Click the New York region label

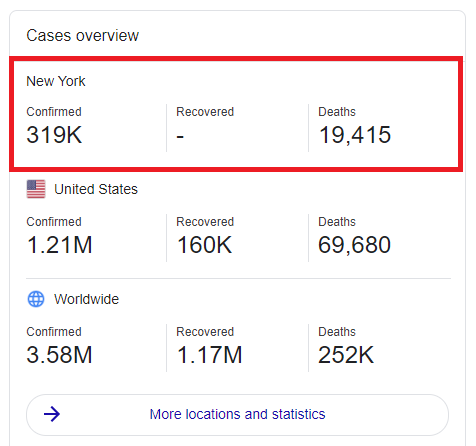click(56, 81)
